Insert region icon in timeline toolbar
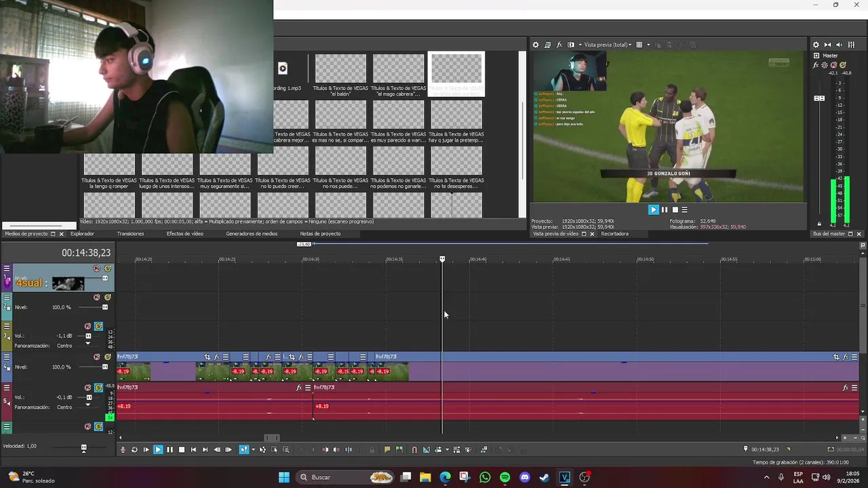The width and height of the screenshot is (868, 488). point(399,449)
